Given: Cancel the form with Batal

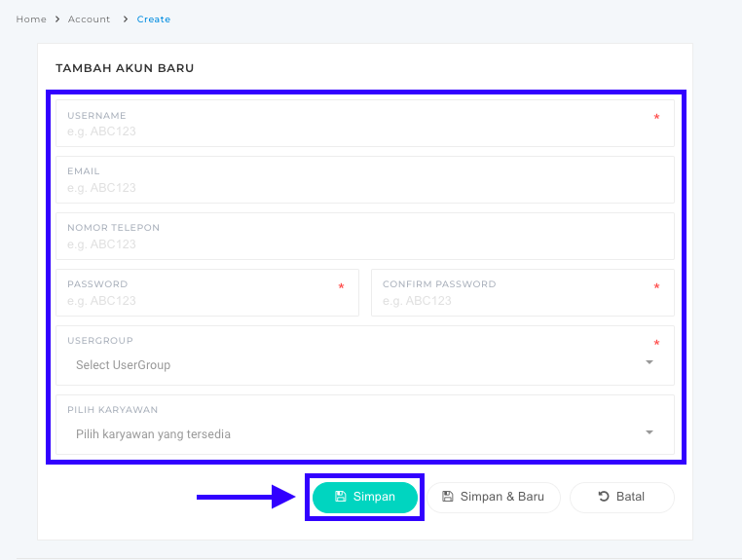Looking at the screenshot, I should (x=621, y=497).
